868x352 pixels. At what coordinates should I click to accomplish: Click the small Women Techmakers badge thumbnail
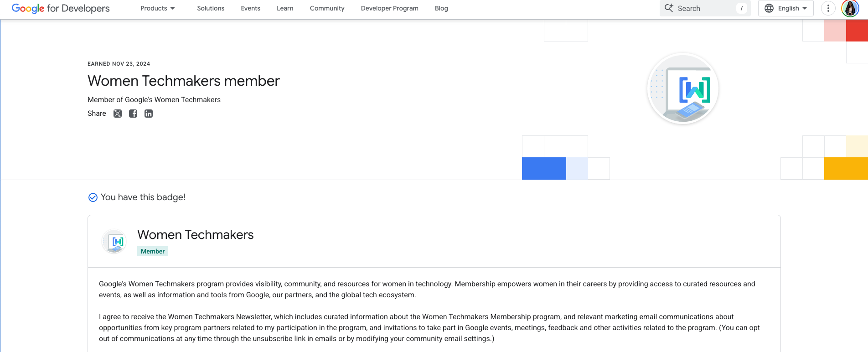tap(114, 241)
